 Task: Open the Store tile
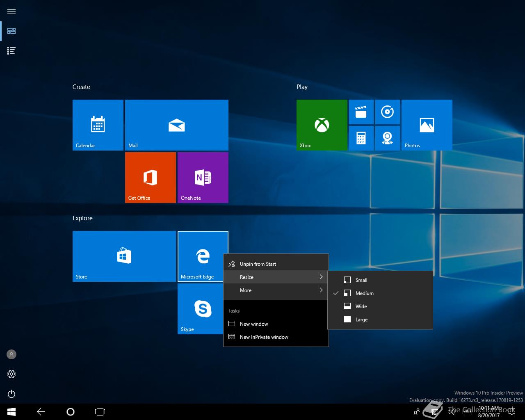click(x=124, y=256)
